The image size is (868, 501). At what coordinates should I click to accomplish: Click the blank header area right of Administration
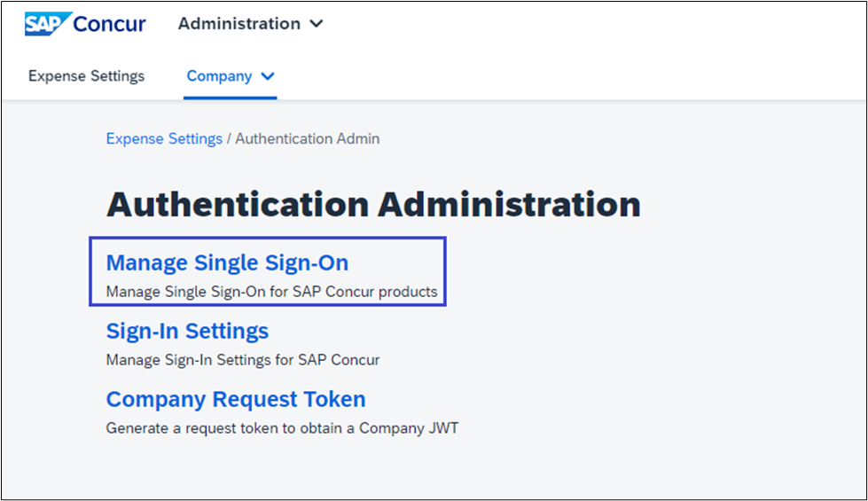(x=576, y=25)
